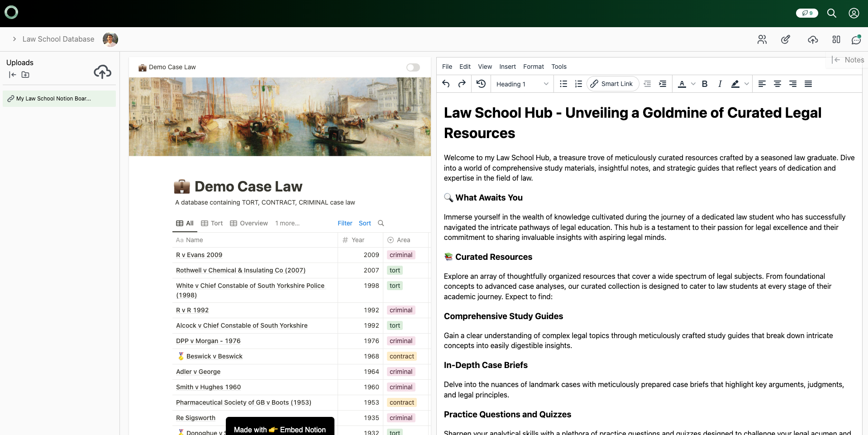Open the search magnifier in header
Screen dimensions: 868x435
pyautogui.click(x=832, y=13)
